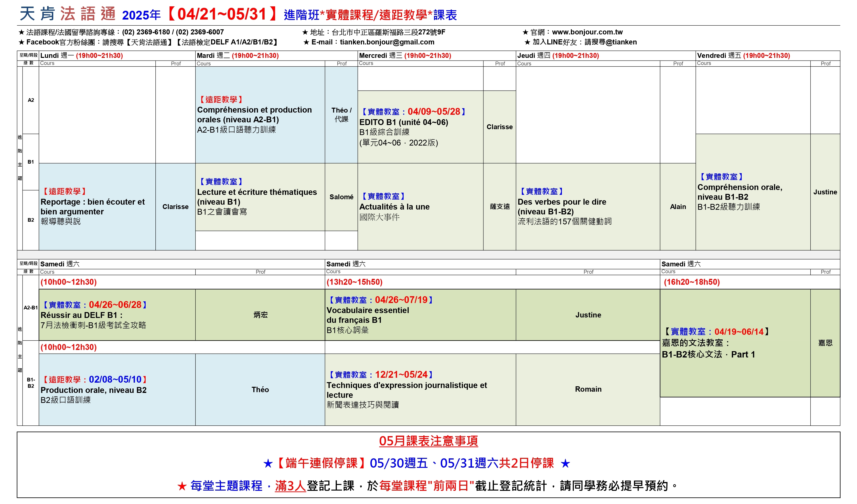Click the B1 level row label in weekday table

[31, 162]
